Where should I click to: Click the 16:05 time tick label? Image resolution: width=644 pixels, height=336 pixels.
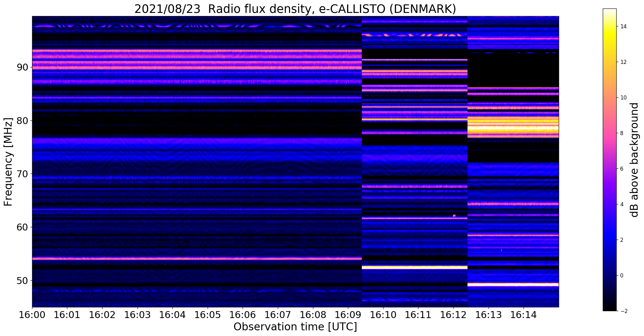pos(208,315)
